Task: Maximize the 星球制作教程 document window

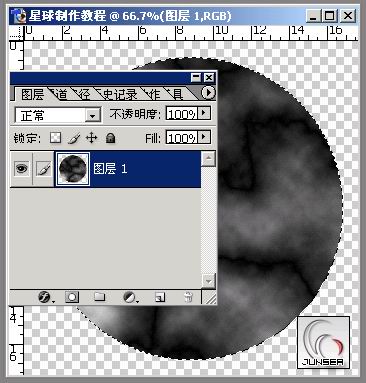Action: click(330, 16)
